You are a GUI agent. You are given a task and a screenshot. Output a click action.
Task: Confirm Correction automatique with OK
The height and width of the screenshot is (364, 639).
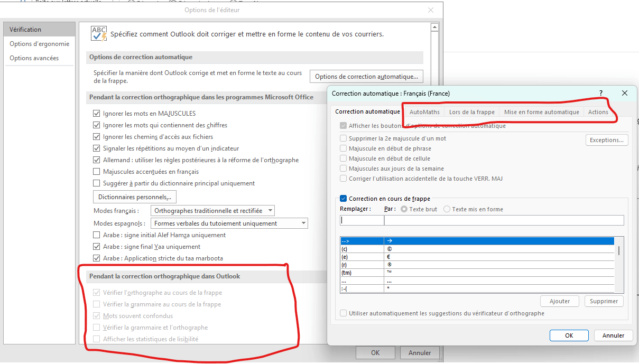569,335
